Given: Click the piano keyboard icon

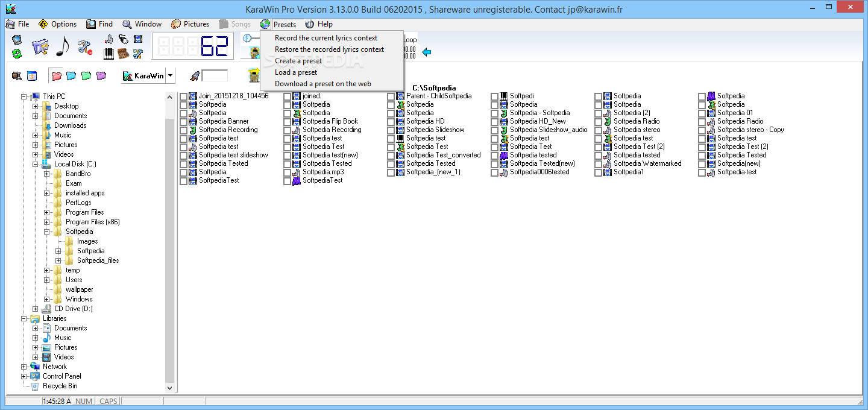Looking at the screenshot, I should 109,54.
